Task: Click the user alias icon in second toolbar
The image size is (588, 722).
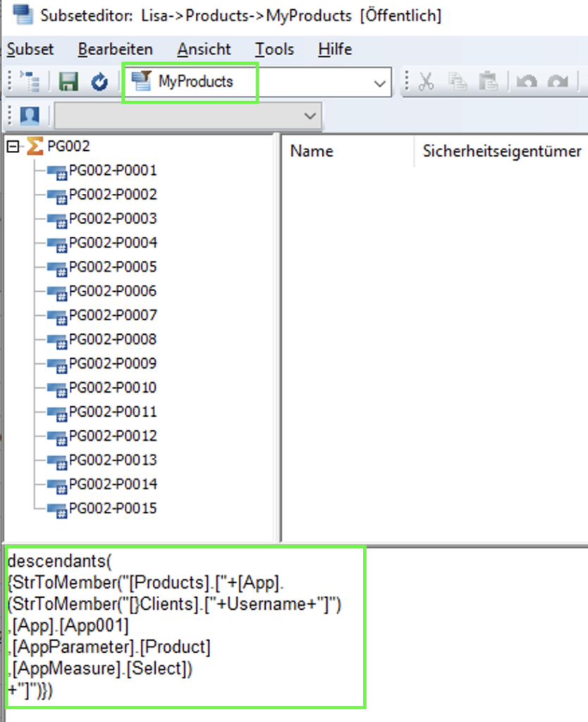Action: point(30,115)
